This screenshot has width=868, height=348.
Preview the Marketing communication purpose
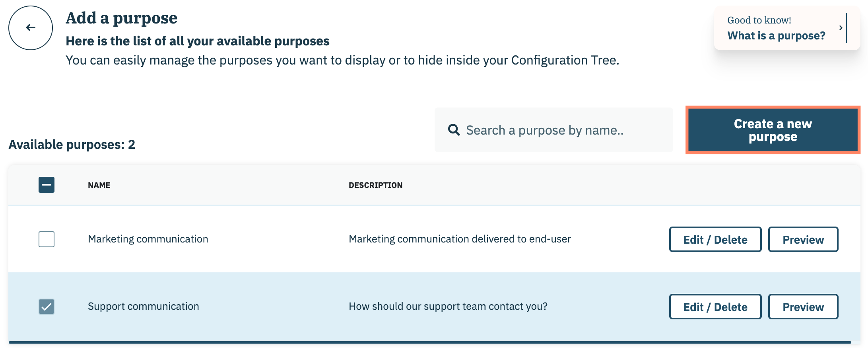(803, 240)
